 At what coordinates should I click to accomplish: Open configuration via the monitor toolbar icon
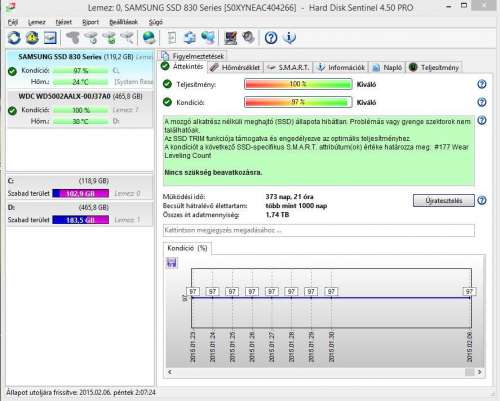230,38
